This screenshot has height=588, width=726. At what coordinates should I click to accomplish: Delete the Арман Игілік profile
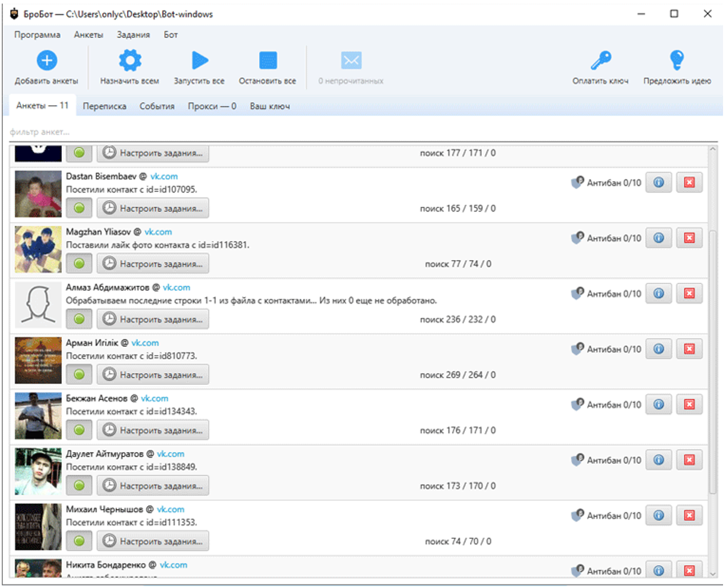click(689, 349)
